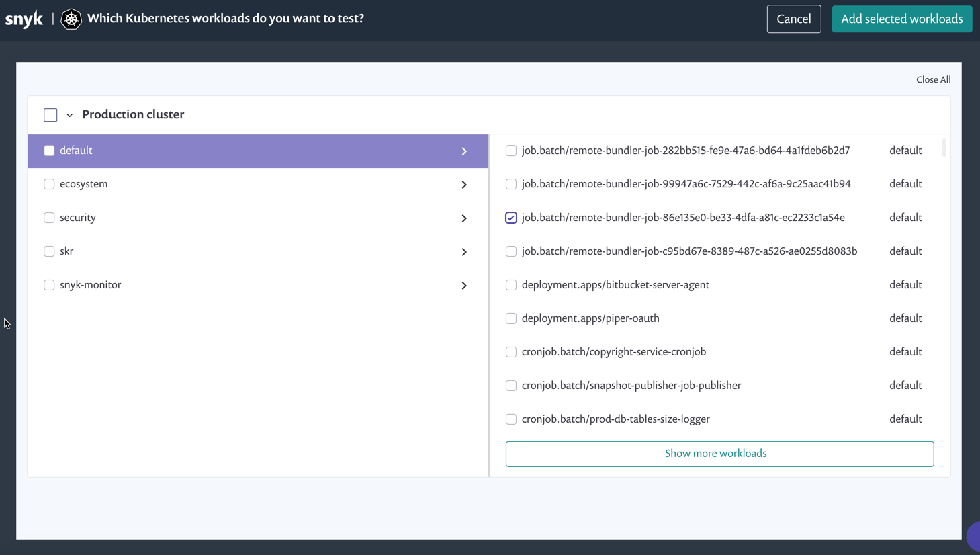980x555 pixels.
Task: Expand the security namespace arrow
Action: 464,218
